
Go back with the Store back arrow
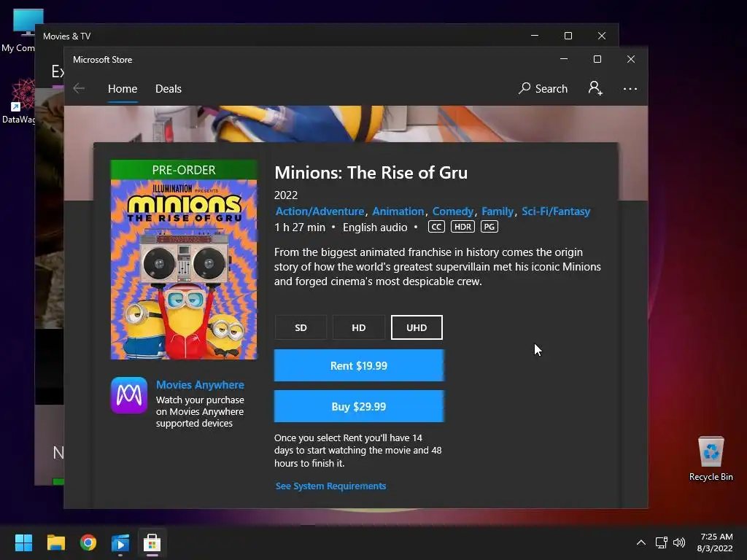pos(79,88)
